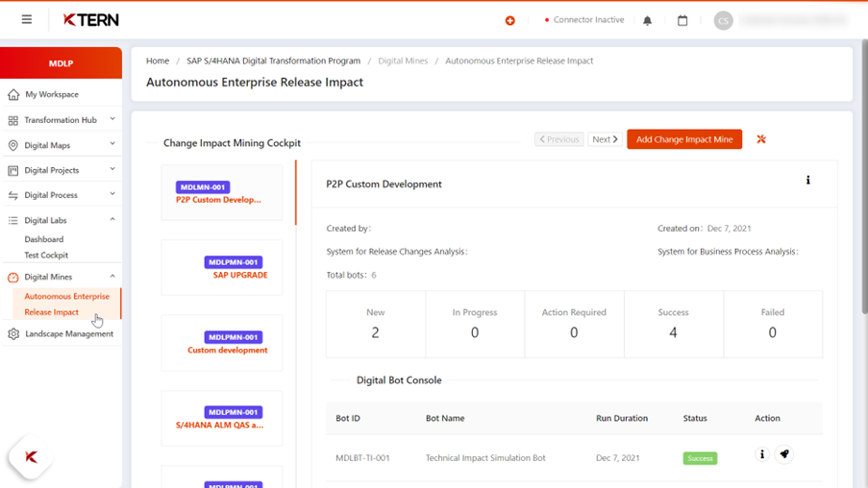Click the MDLMN-001 purple badge
Screen dimensions: 868x488
pyautogui.click(x=203, y=187)
